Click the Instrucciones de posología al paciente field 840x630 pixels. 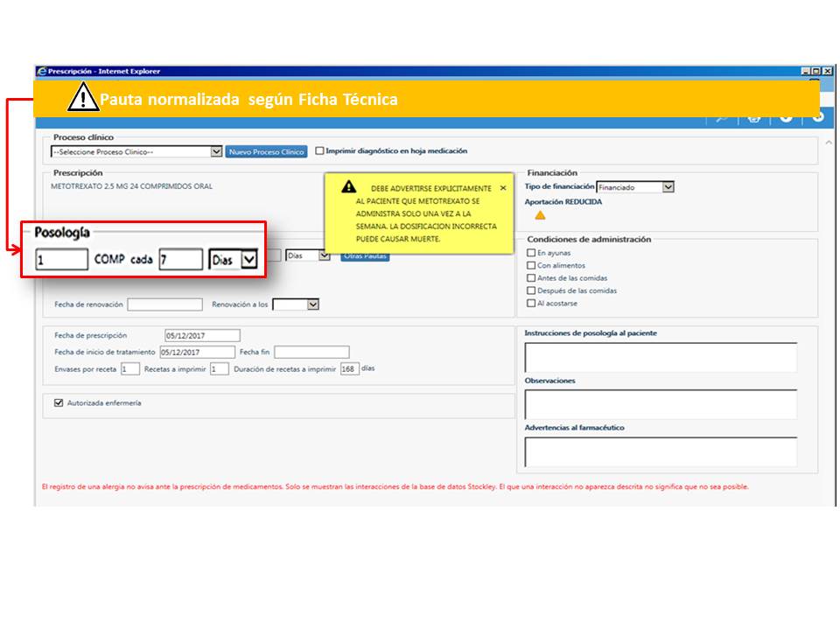[661, 358]
